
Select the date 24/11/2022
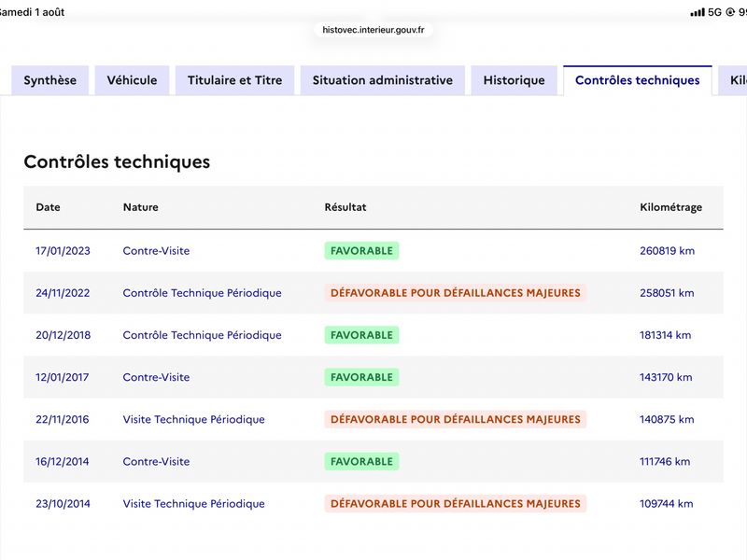click(63, 293)
